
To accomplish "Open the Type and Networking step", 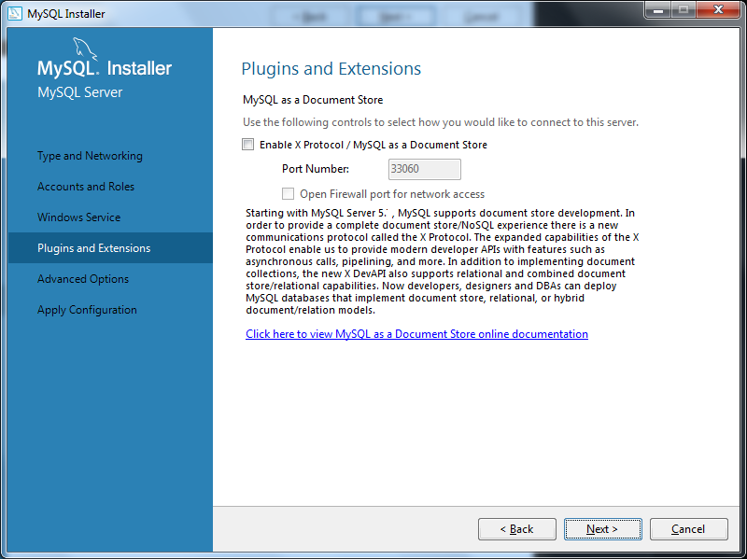I will (x=90, y=156).
